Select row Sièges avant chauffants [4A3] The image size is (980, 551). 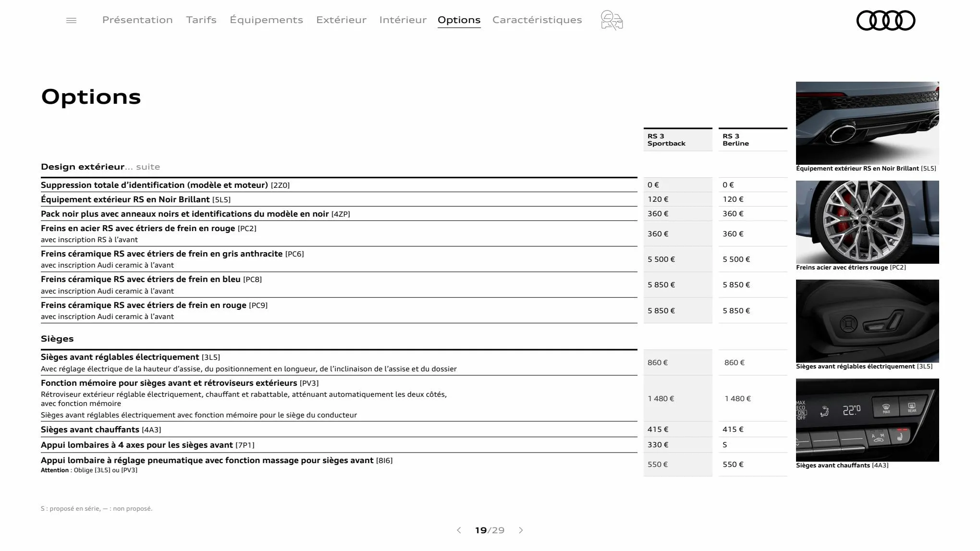point(339,429)
